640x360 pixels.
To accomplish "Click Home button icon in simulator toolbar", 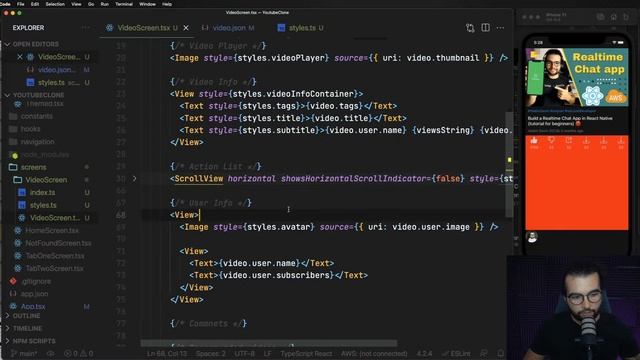I will [613, 17].
